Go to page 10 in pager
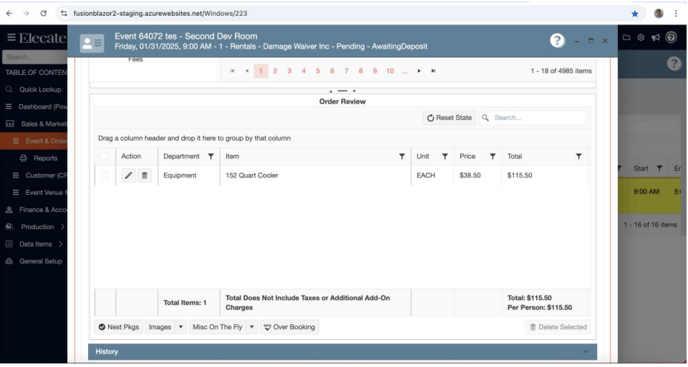Screen dimensions: 688x367 pos(390,71)
